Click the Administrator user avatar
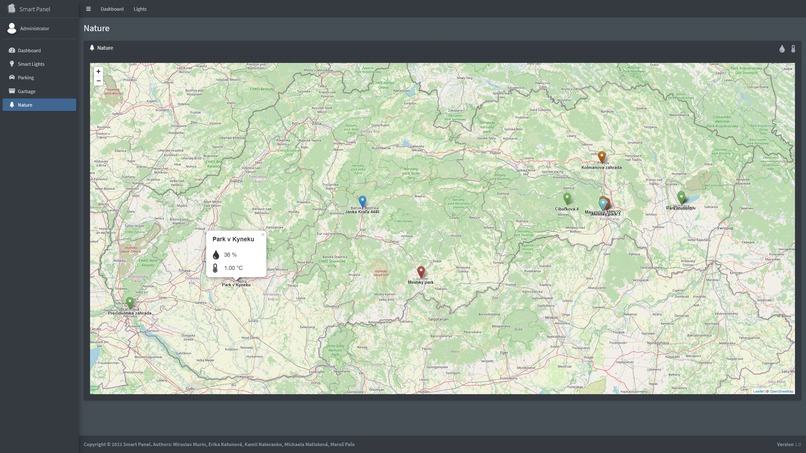The height and width of the screenshot is (453, 806). coord(11,28)
